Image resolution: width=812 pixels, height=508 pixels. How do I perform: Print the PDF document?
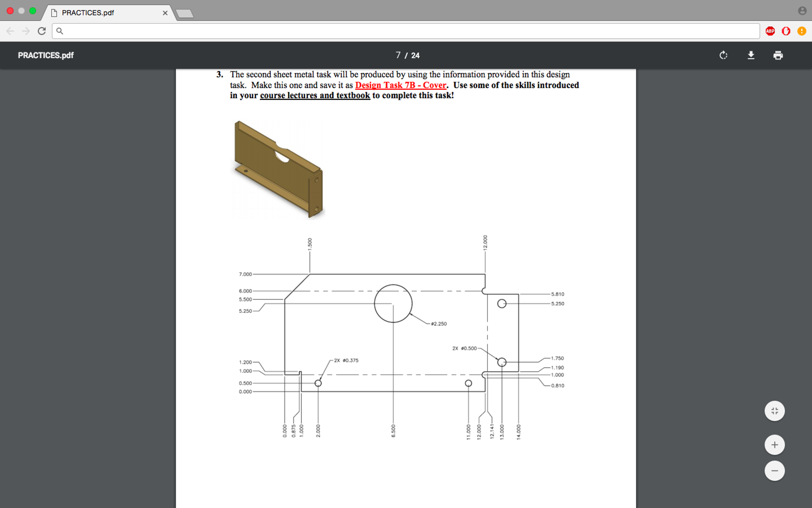tap(777, 55)
